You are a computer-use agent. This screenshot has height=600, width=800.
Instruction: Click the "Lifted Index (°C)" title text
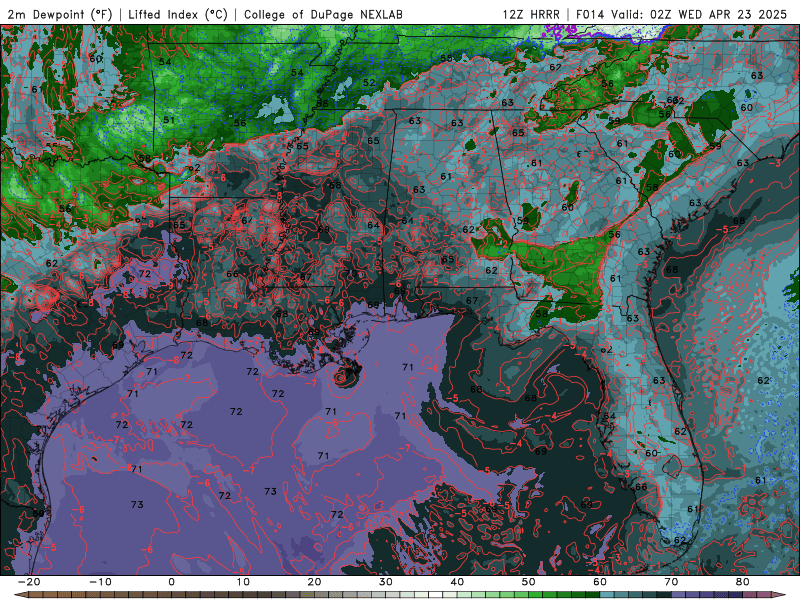pos(178,14)
